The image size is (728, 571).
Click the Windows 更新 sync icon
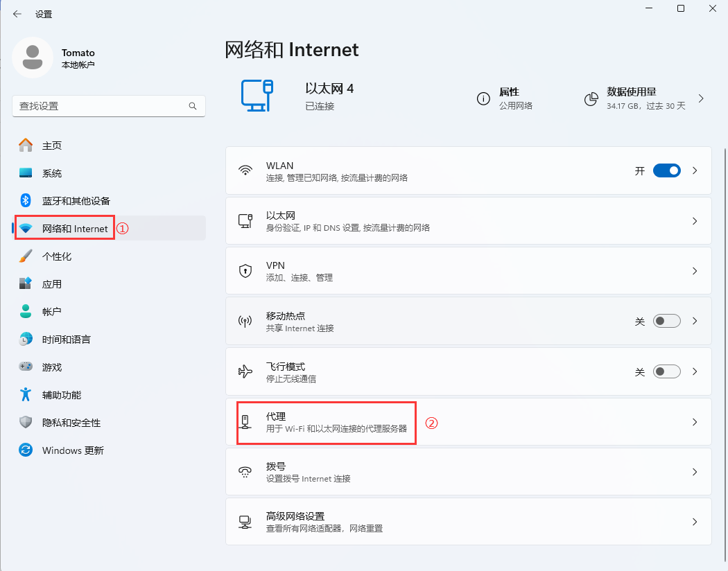click(26, 450)
